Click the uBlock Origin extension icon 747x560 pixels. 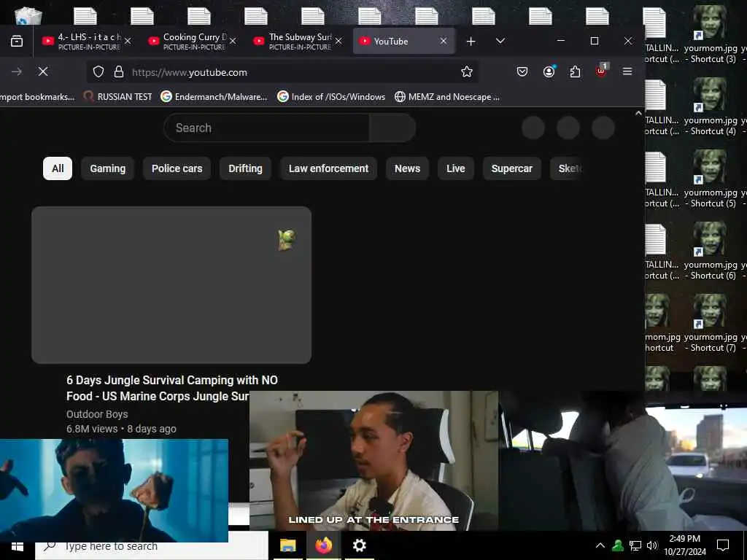tap(601, 71)
